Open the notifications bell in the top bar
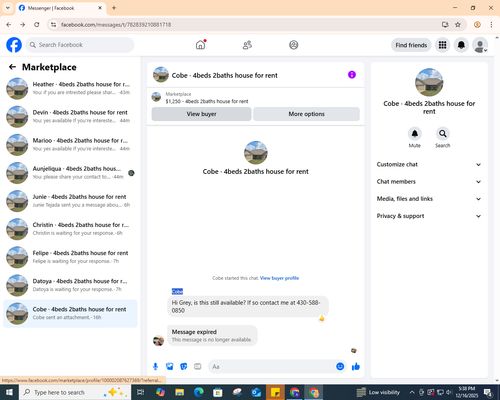 pos(461,45)
